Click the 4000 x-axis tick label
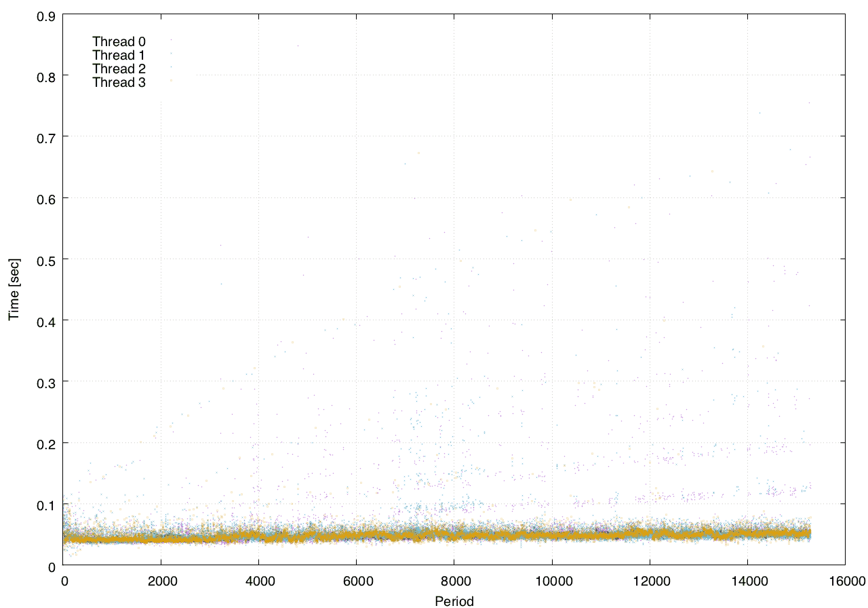 click(x=259, y=582)
